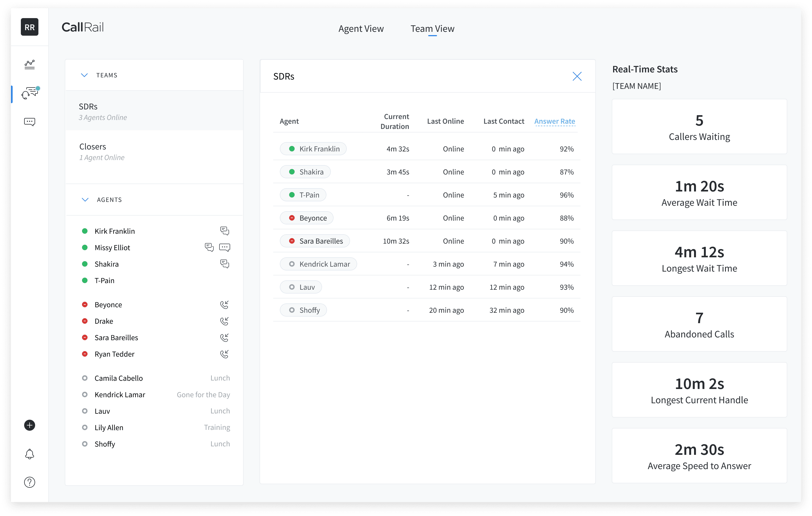Screen dimensions: 812x516
Task: Open the help question mark icon
Action: (x=30, y=482)
